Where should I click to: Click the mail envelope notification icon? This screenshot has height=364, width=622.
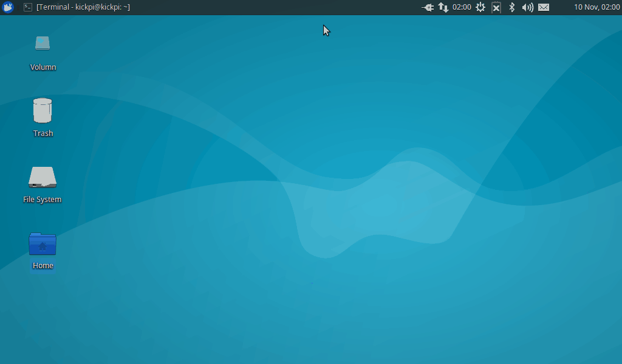pos(544,7)
